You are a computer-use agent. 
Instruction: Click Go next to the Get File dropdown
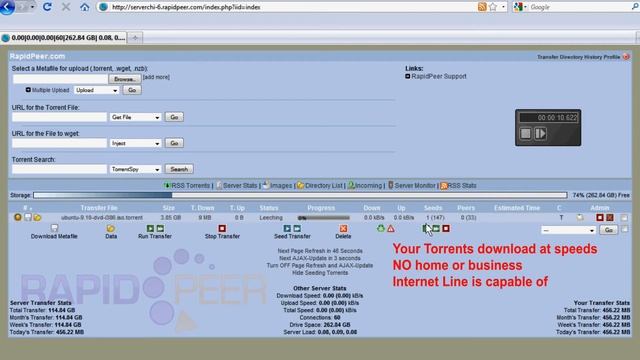(174, 117)
